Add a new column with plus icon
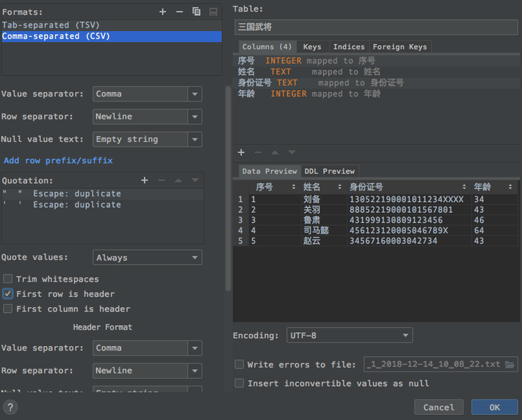This screenshot has width=522, height=420. pyautogui.click(x=241, y=152)
